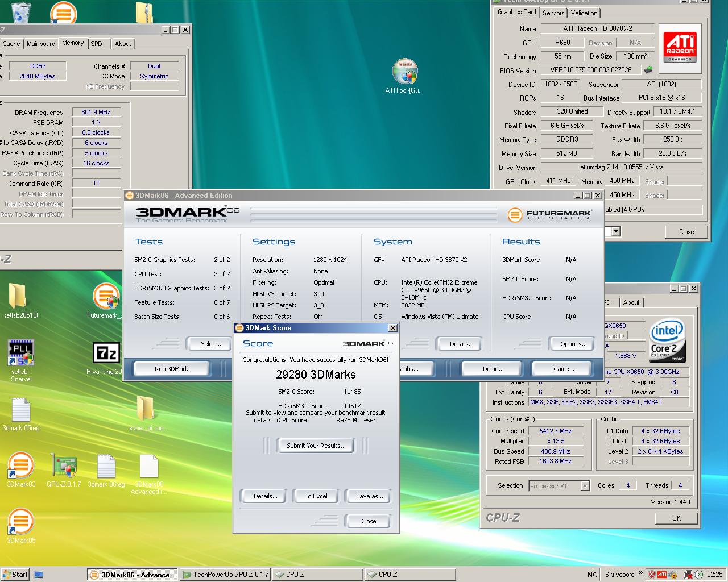Click the DRAM Frequency 801.9 MHz field
This screenshot has height=582, width=728.
pos(96,113)
